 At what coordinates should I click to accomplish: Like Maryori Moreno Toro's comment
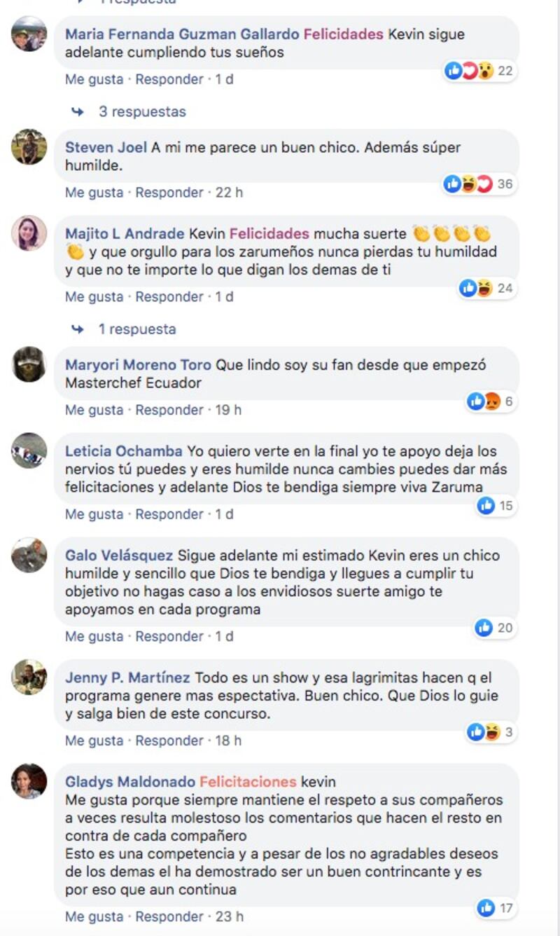pyautogui.click(x=94, y=410)
